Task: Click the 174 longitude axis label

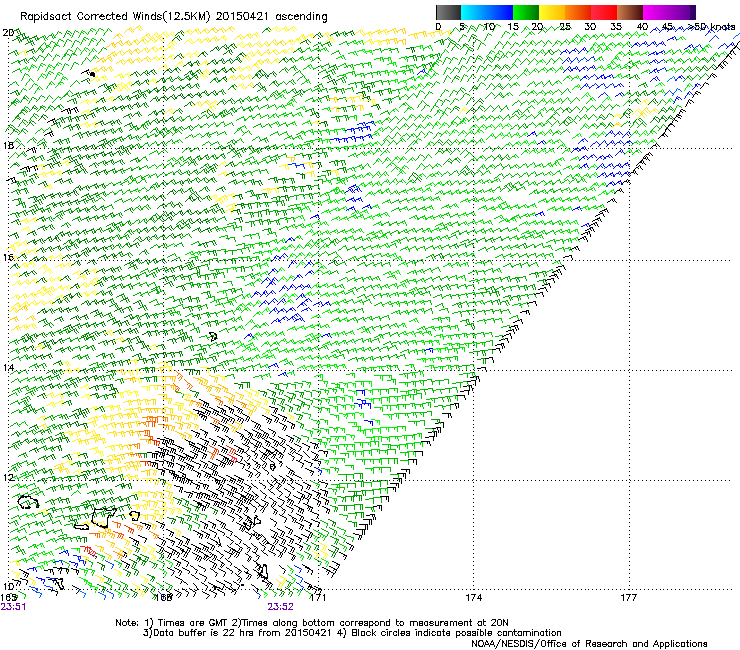Action: tap(473, 598)
